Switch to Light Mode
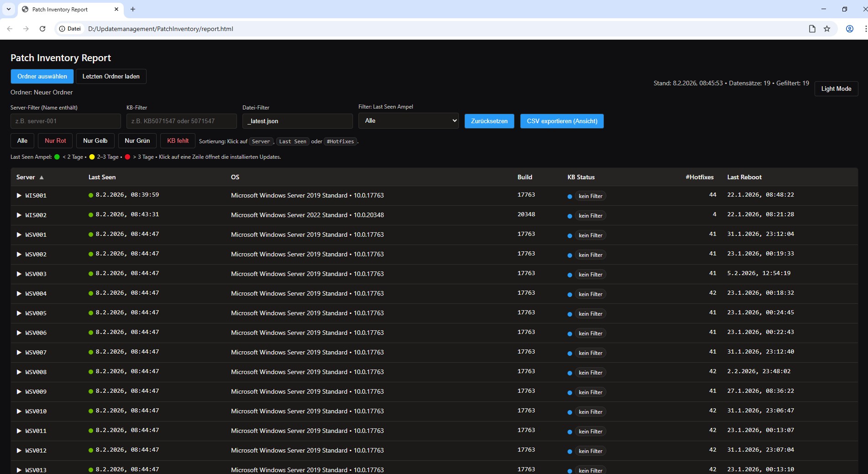868x474 pixels. tap(836, 89)
